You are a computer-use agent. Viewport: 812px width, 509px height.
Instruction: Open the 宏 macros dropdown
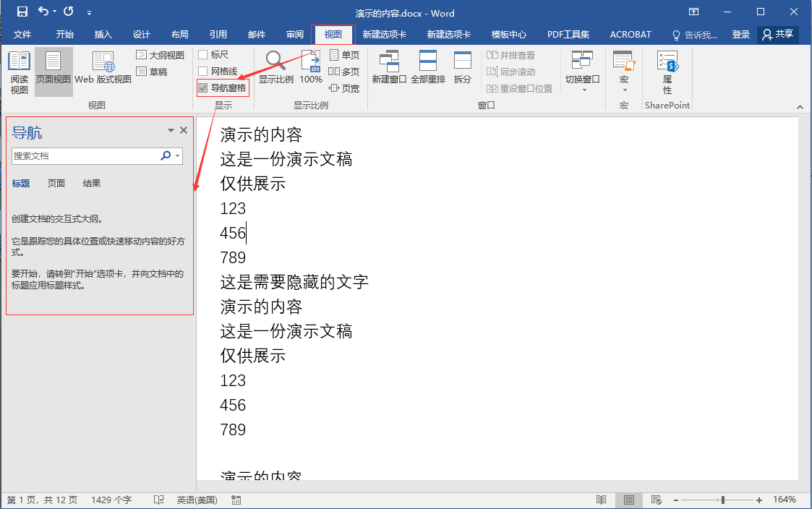[623, 72]
